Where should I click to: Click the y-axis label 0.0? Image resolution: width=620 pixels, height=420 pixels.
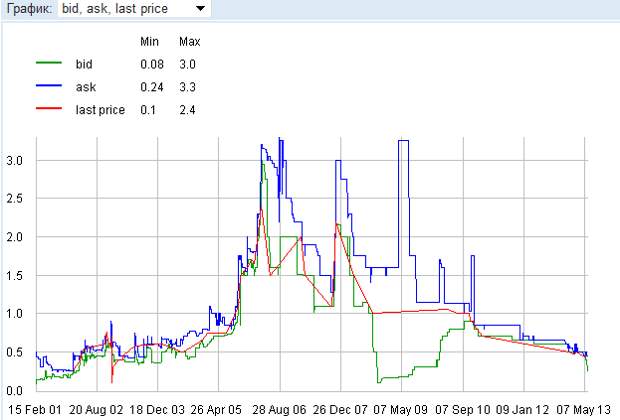[15, 390]
